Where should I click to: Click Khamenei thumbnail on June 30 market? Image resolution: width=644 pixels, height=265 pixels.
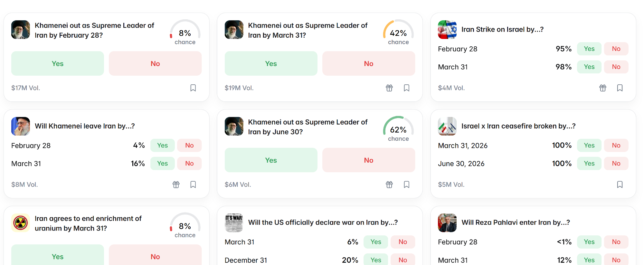tap(234, 126)
